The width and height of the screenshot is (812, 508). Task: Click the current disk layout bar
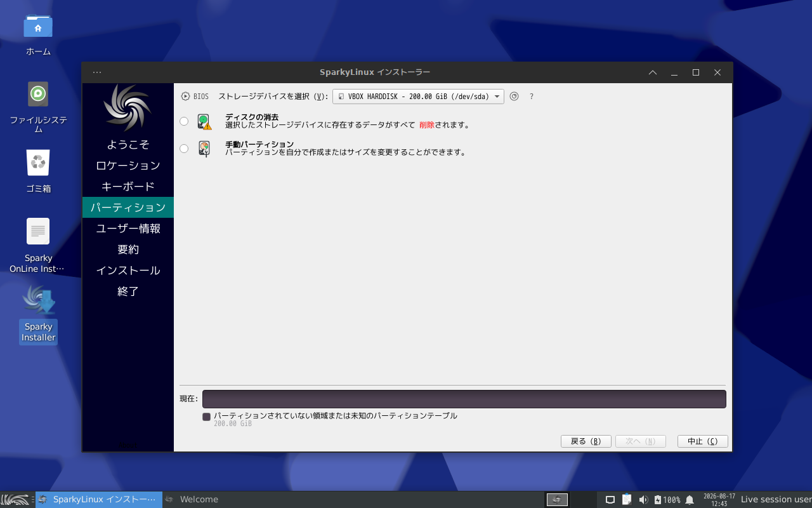pos(464,399)
